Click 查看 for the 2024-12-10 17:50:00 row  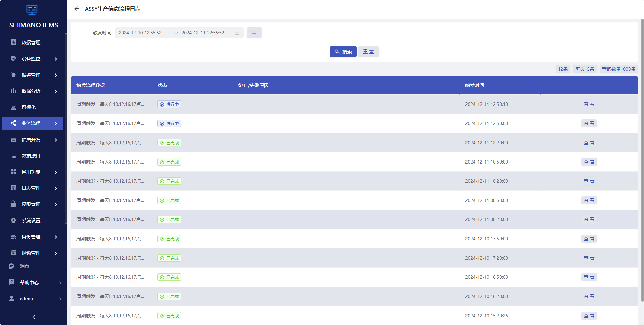(x=589, y=239)
